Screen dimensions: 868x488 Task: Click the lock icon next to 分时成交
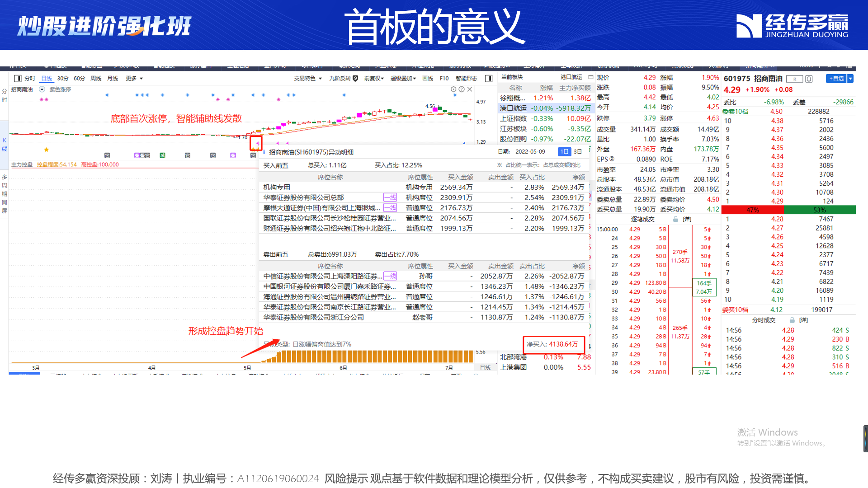point(792,320)
